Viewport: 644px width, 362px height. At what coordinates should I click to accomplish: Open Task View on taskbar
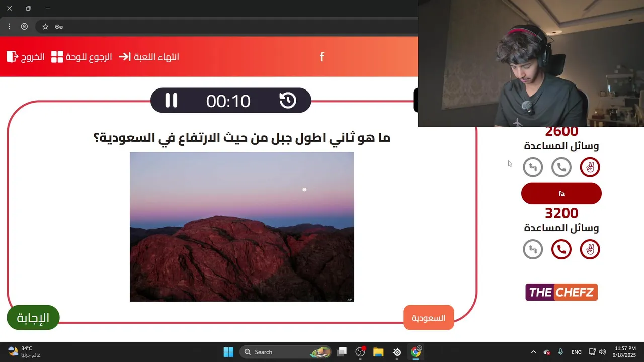[342, 352]
